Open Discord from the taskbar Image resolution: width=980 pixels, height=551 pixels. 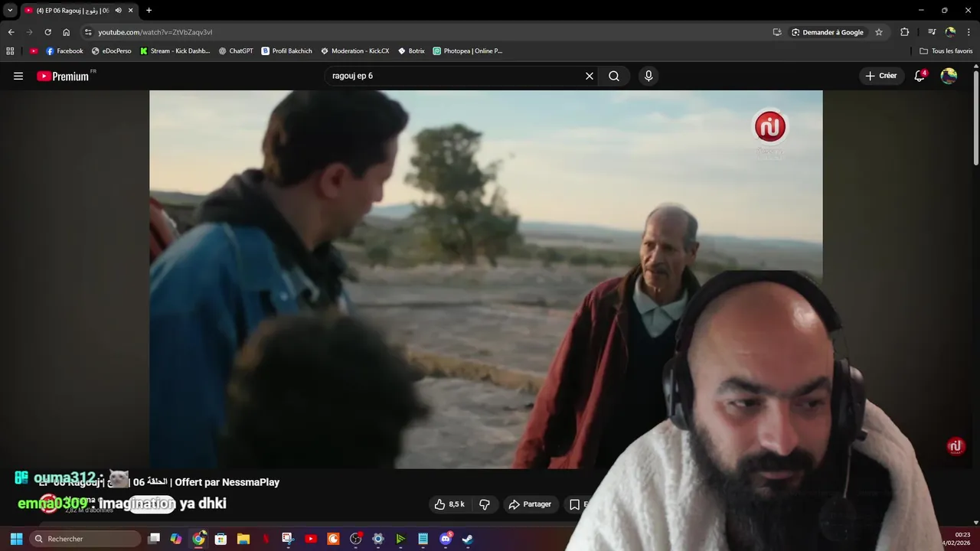[x=446, y=539]
